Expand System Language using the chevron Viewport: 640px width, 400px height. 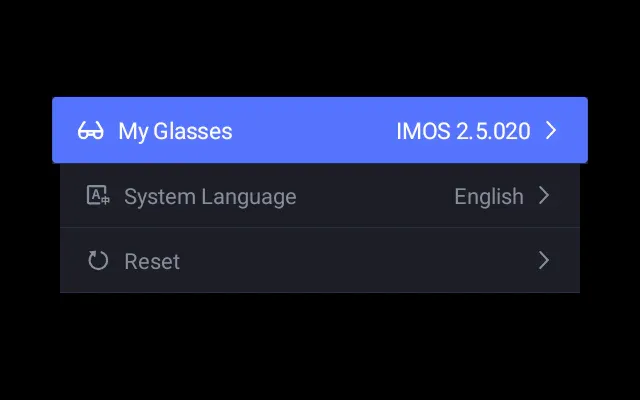(544, 196)
